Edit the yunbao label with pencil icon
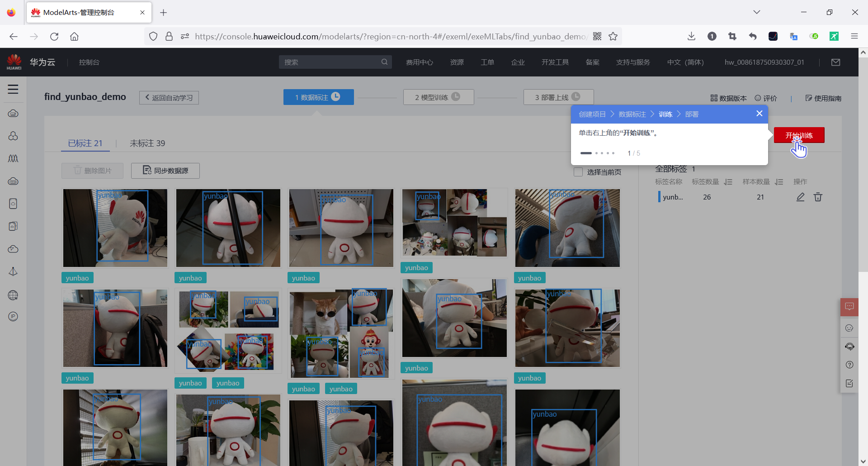 click(x=800, y=197)
